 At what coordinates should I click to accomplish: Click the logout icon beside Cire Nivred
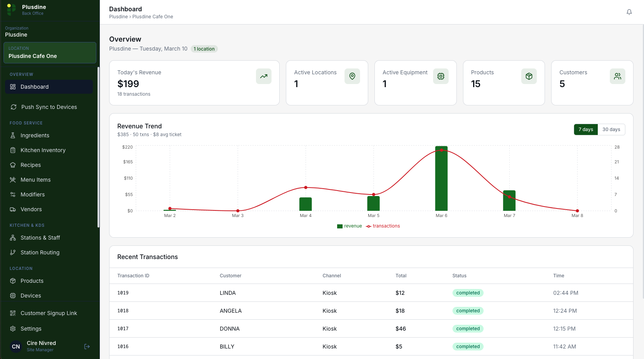(87, 347)
